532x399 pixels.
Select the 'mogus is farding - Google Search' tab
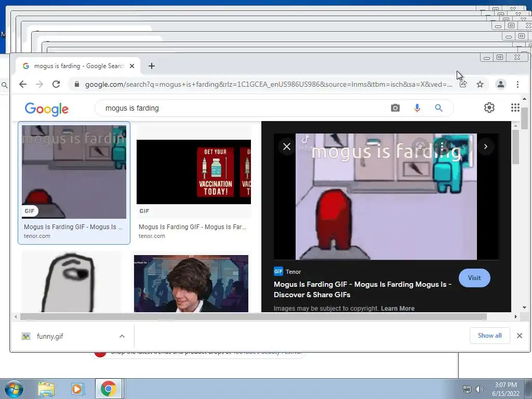[x=78, y=66]
